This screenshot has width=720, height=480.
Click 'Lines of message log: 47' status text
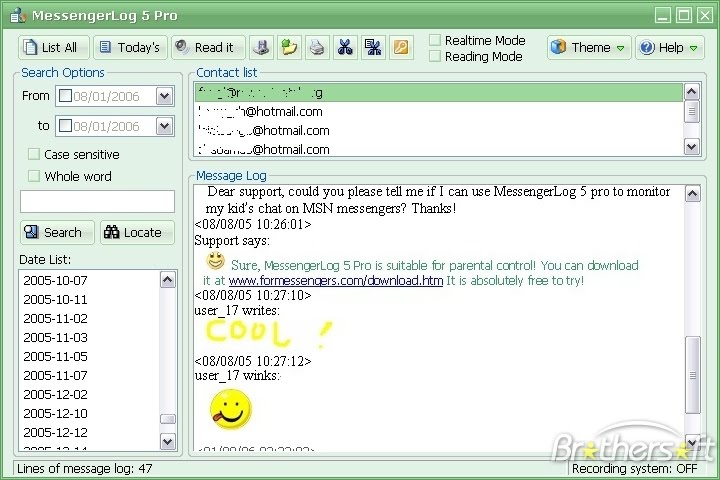[x=84, y=469]
